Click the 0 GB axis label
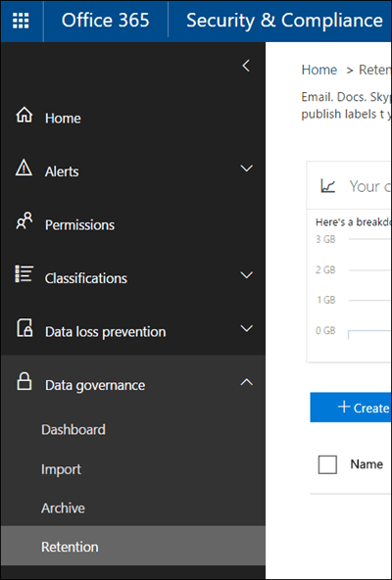The height and width of the screenshot is (580, 392). [325, 330]
